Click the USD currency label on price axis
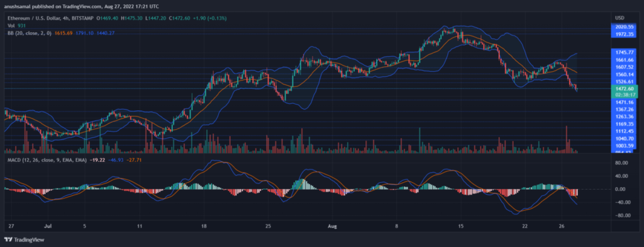The width and height of the screenshot is (644, 247). (619, 18)
